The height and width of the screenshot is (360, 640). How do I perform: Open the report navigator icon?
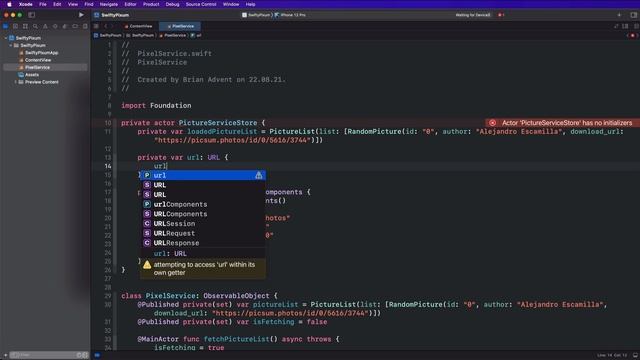85,26
